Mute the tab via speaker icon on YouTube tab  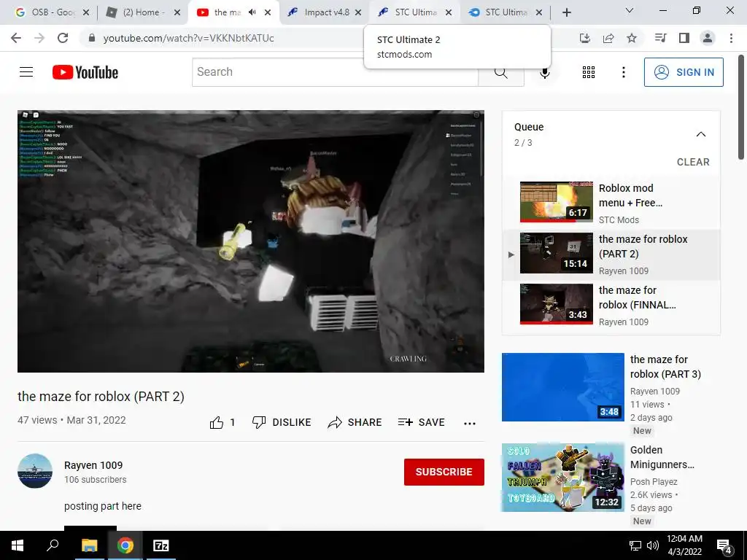click(252, 12)
